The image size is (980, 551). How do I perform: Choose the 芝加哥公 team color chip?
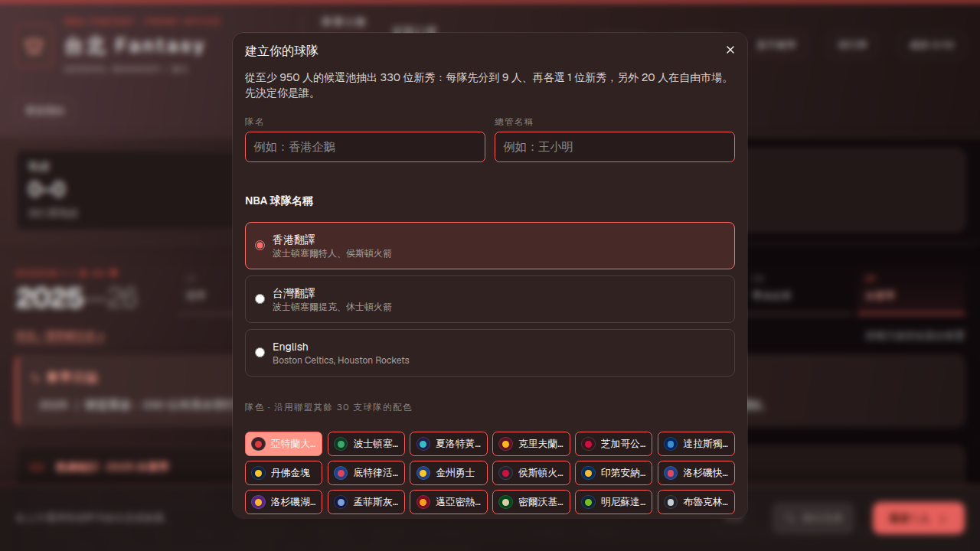[x=614, y=444]
